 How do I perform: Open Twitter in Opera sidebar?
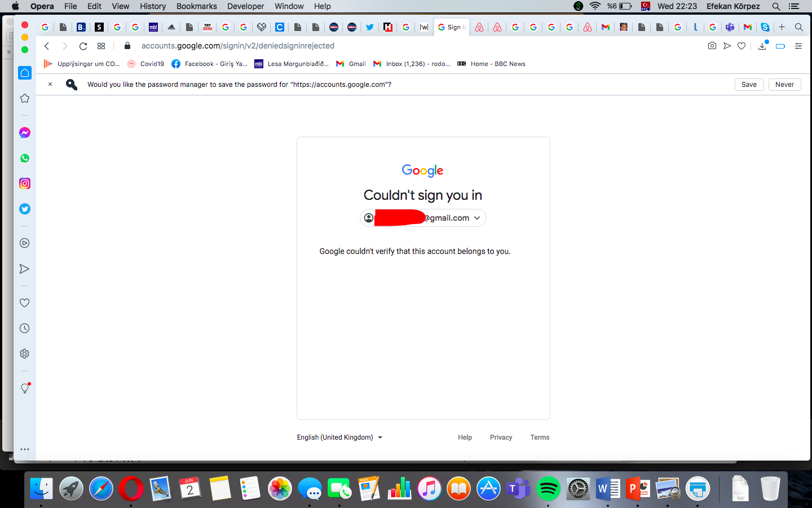pos(25,209)
